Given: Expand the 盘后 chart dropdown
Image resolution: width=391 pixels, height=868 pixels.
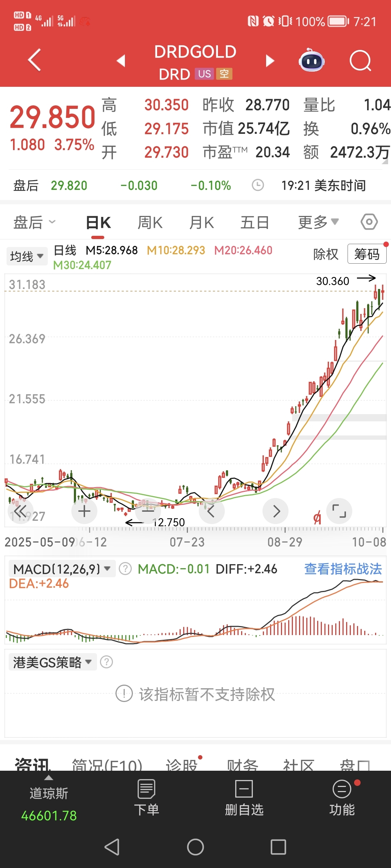Looking at the screenshot, I should pyautogui.click(x=34, y=222).
